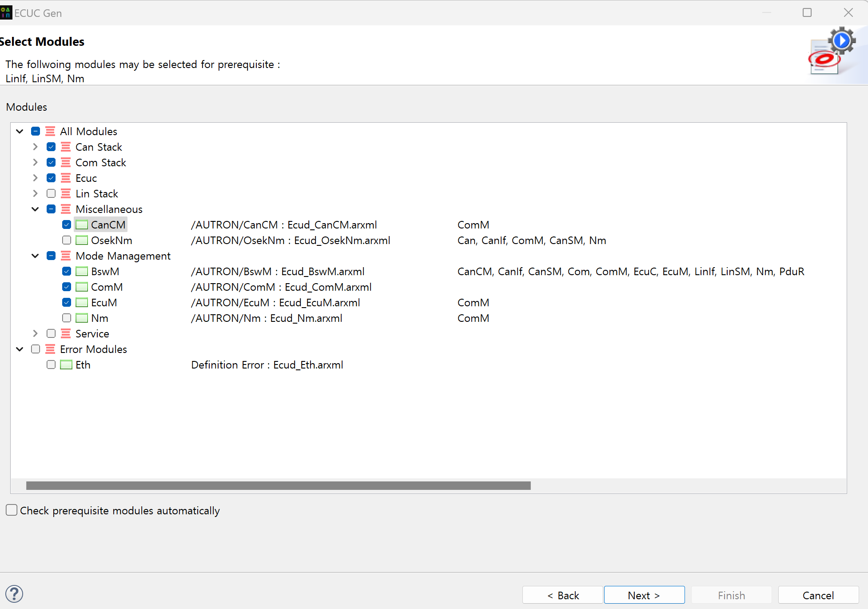868x609 pixels.
Task: Click the Service group icon
Action: coord(66,333)
